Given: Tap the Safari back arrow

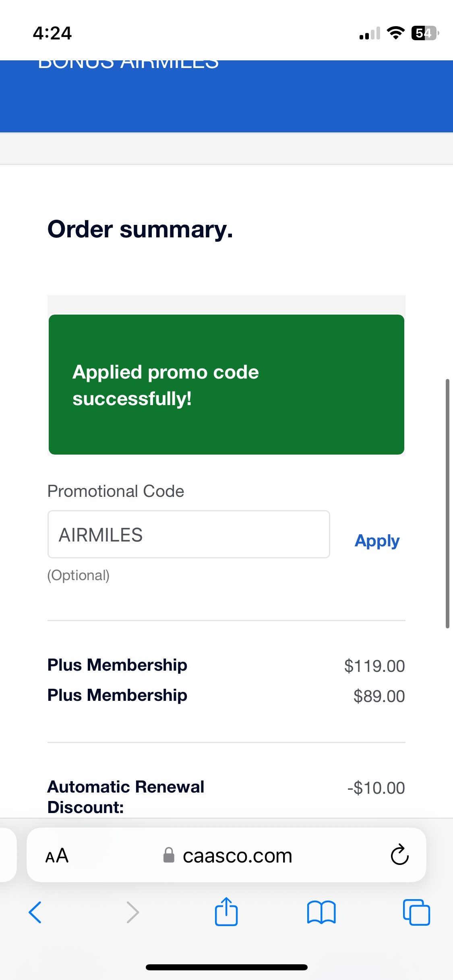Looking at the screenshot, I should 35,912.
